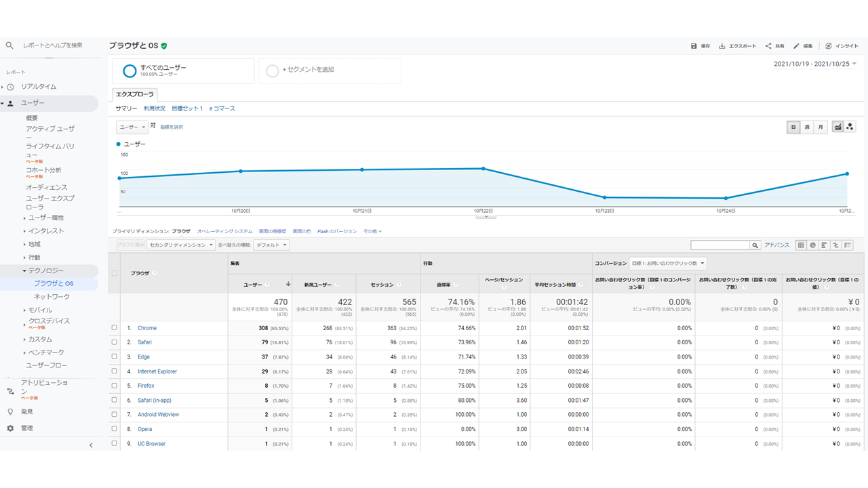Check the Internet Explorer row checkbox

[x=114, y=371]
